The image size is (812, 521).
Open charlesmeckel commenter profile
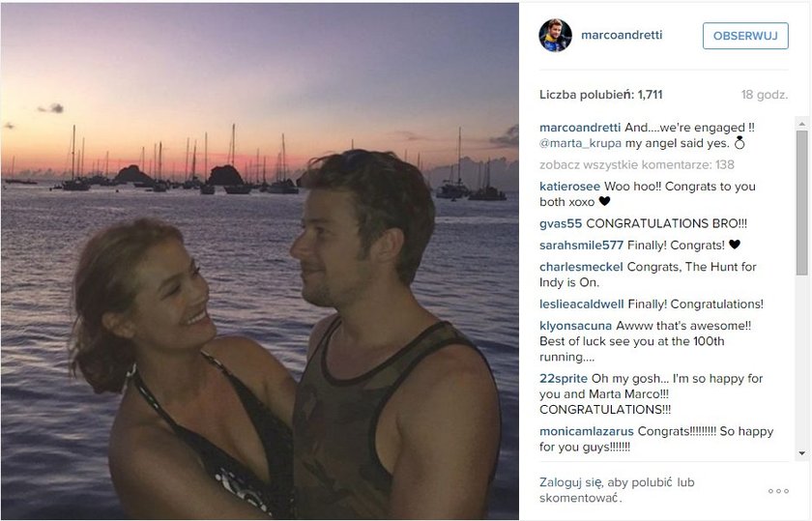[581, 267]
